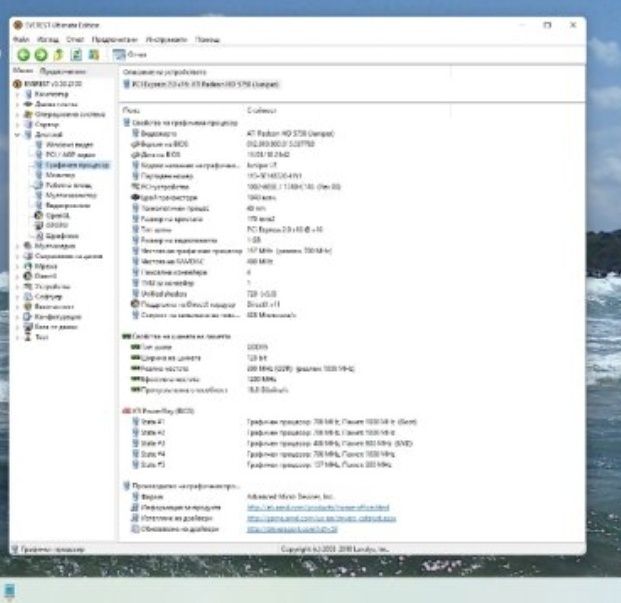621x603 pixels.
Task: Collapse the expanded Display (Дисплей) tree node
Action: pyautogui.click(x=16, y=134)
